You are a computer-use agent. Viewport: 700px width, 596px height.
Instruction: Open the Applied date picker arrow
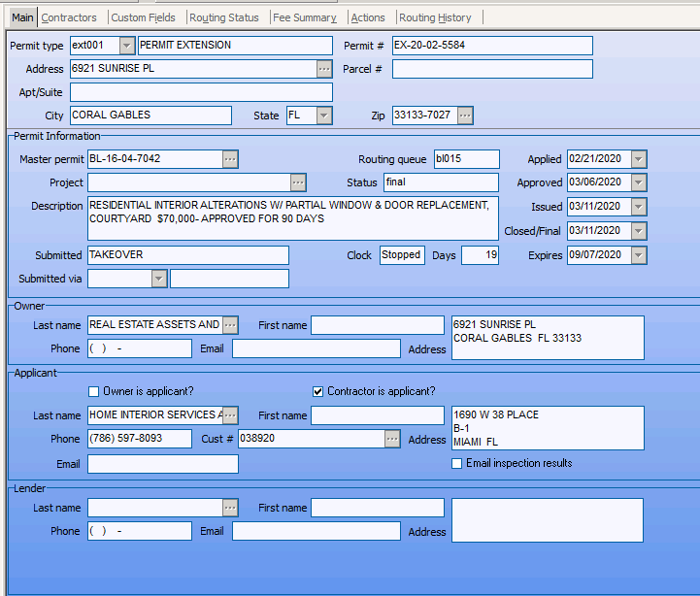pyautogui.click(x=639, y=159)
